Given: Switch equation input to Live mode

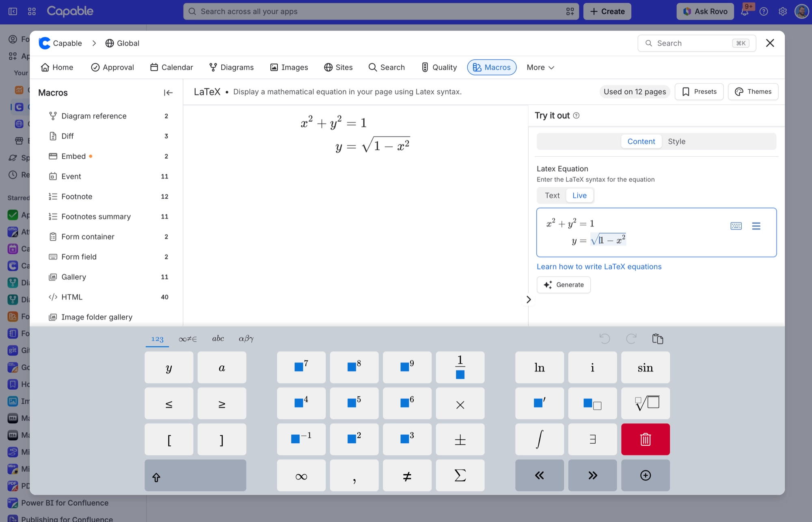Looking at the screenshot, I should 579,195.
